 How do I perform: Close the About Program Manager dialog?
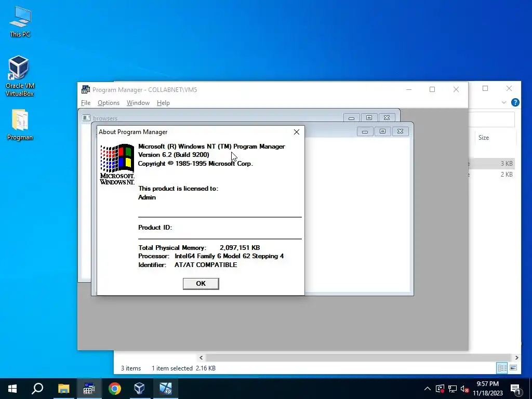[297, 132]
